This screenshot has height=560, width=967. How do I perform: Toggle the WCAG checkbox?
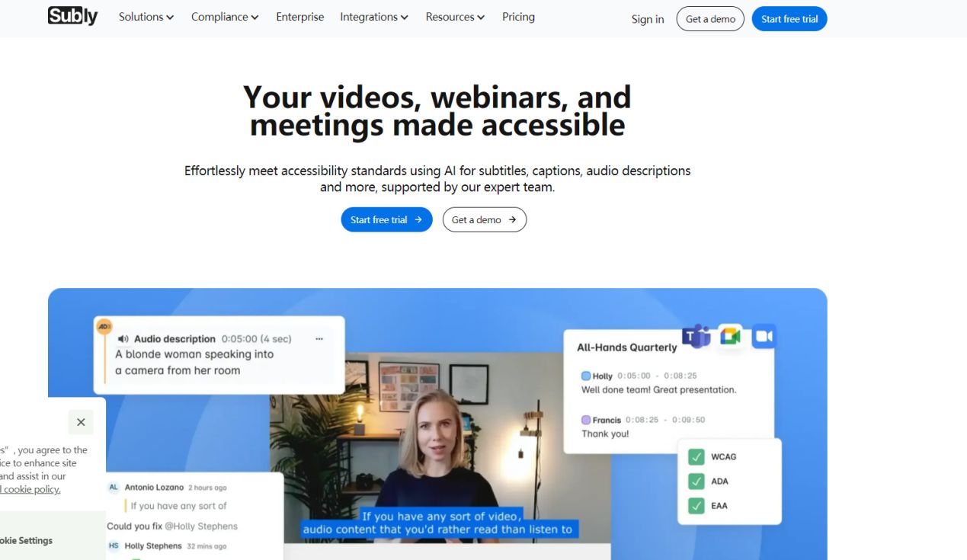[x=696, y=456]
